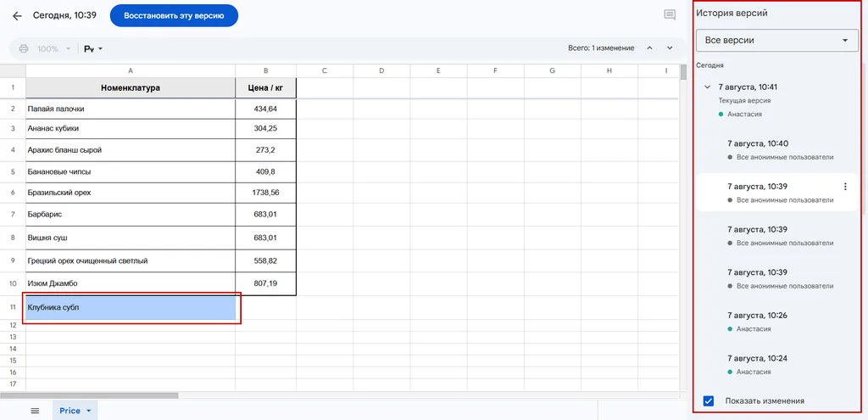Open the currency format dropdown
Screen dimensions: 868x420
(92, 48)
